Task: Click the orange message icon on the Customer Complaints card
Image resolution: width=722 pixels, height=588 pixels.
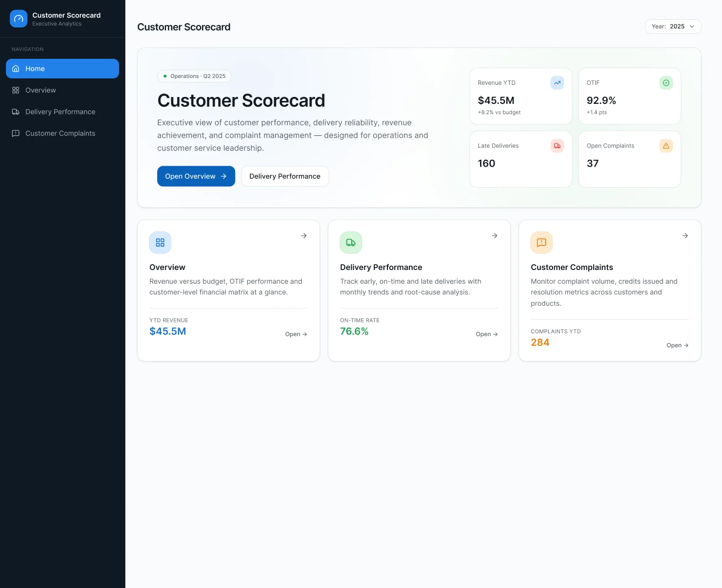Action: coord(541,243)
